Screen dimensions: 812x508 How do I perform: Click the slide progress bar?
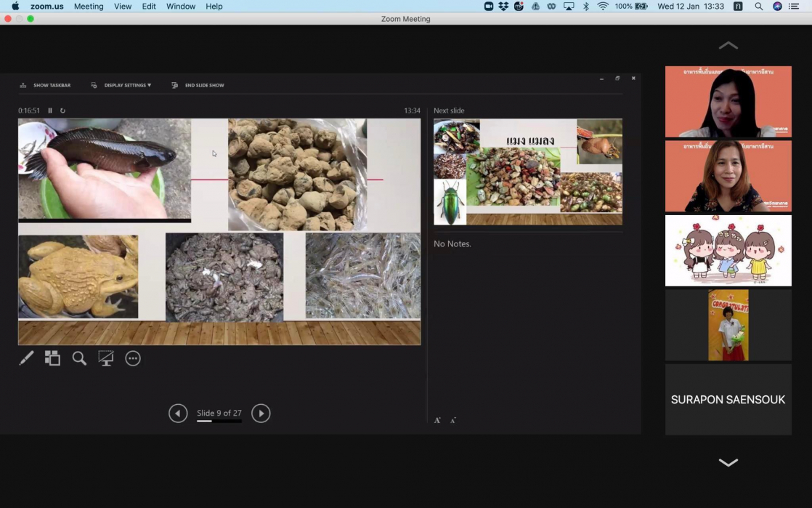tap(219, 421)
